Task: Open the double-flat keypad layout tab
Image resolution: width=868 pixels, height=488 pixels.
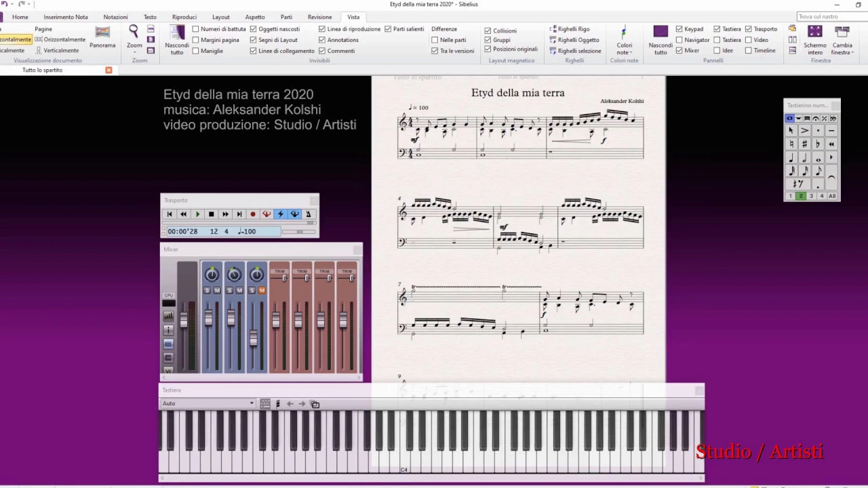Action: coord(833,118)
